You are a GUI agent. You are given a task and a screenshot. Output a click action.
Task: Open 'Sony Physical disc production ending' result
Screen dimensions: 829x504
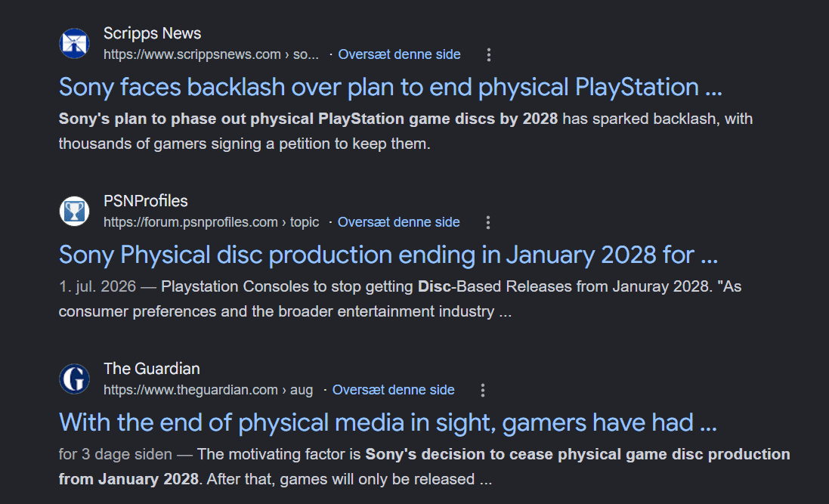click(x=388, y=255)
